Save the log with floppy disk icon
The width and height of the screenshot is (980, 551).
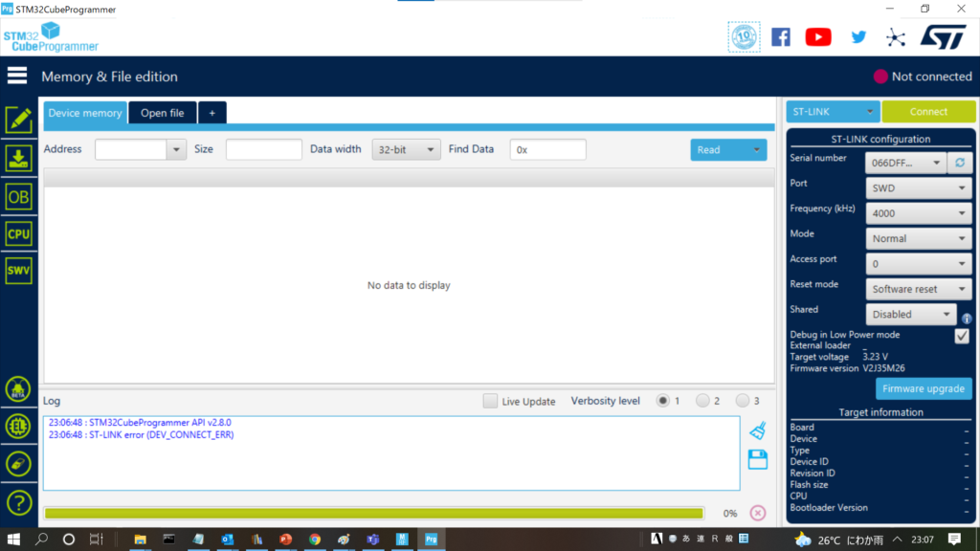757,459
